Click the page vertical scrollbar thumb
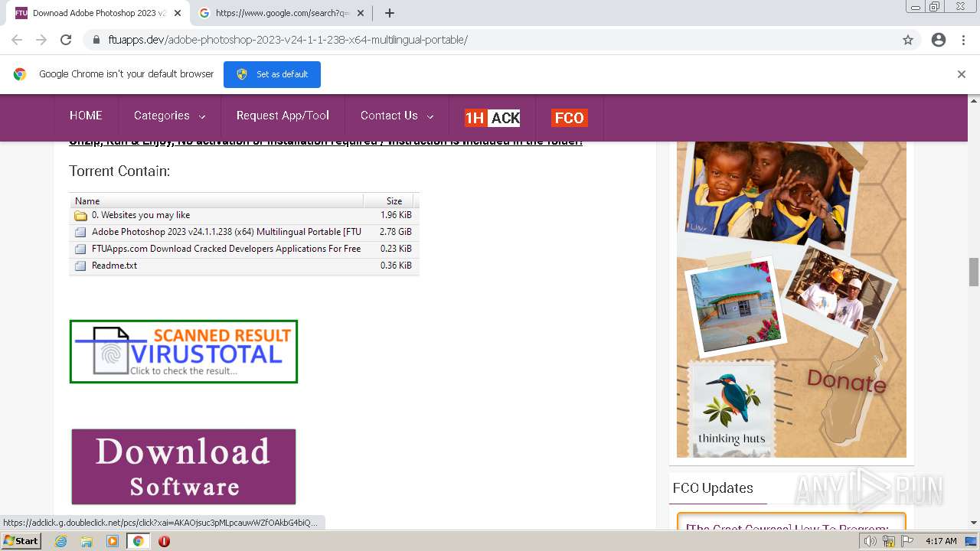This screenshot has height=551, width=980. point(974,272)
